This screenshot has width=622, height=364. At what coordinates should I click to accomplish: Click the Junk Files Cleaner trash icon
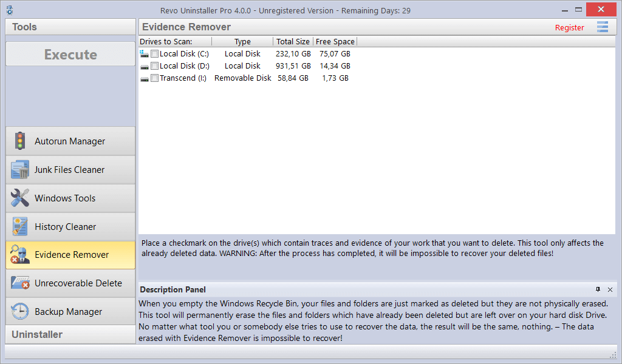[x=20, y=169]
